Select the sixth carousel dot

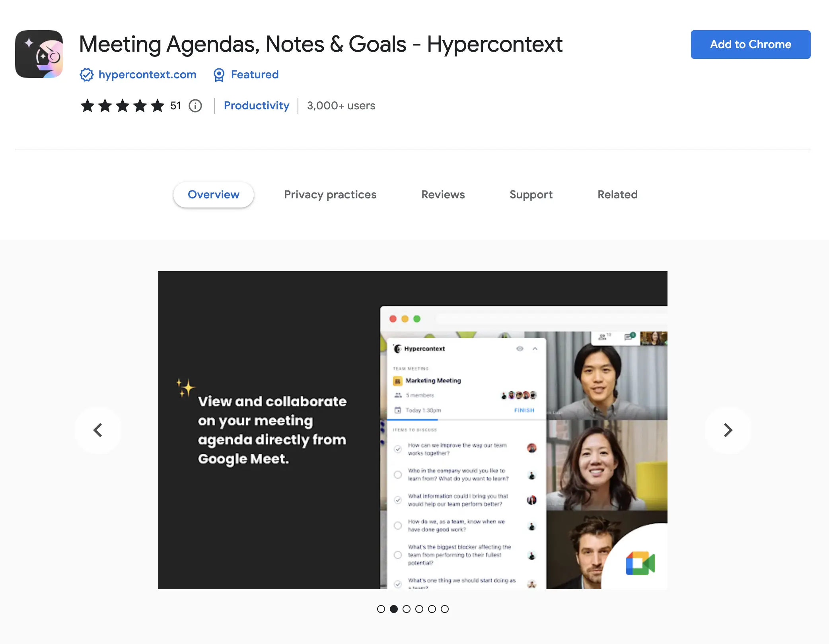(x=445, y=609)
